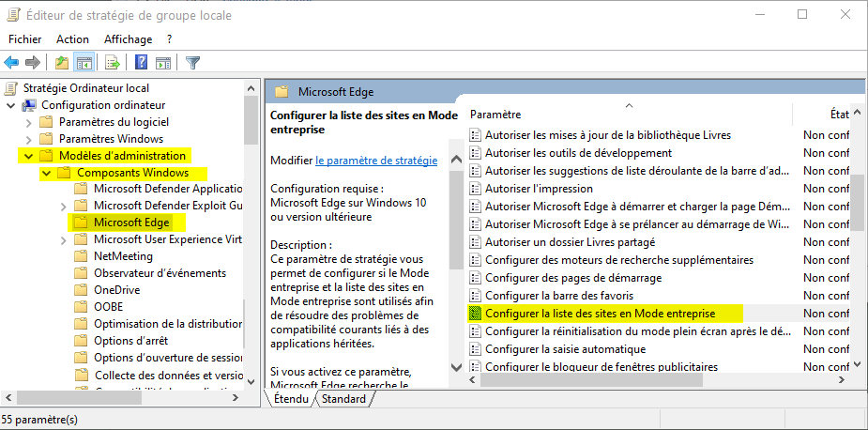
Task: Click policy icon beside Autoriser un dossier Livres partagé
Action: tap(475, 241)
